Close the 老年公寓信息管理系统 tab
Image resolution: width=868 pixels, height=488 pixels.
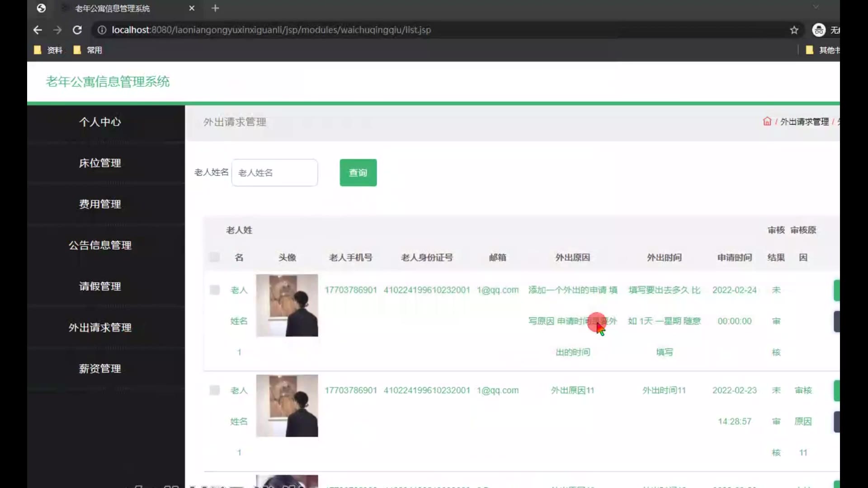pyautogui.click(x=192, y=8)
